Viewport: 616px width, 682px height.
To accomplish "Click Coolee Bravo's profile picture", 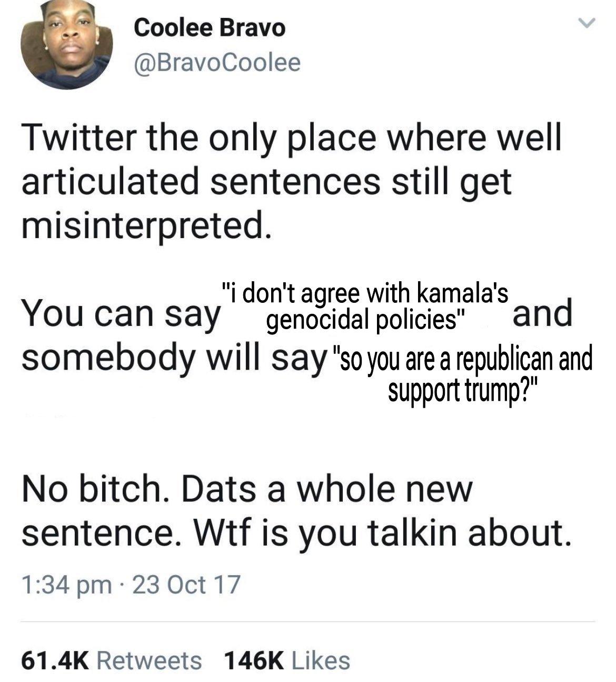I will pyautogui.click(x=68, y=45).
